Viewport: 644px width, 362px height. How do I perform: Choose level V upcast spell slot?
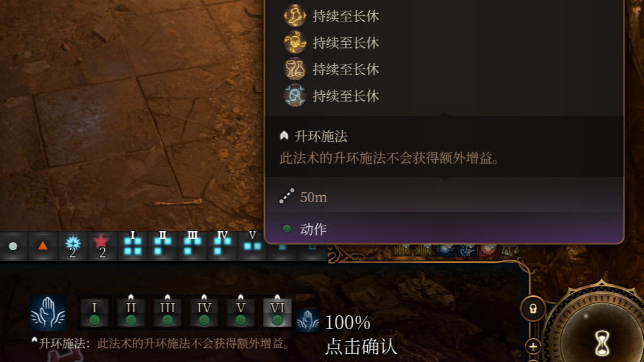(241, 313)
